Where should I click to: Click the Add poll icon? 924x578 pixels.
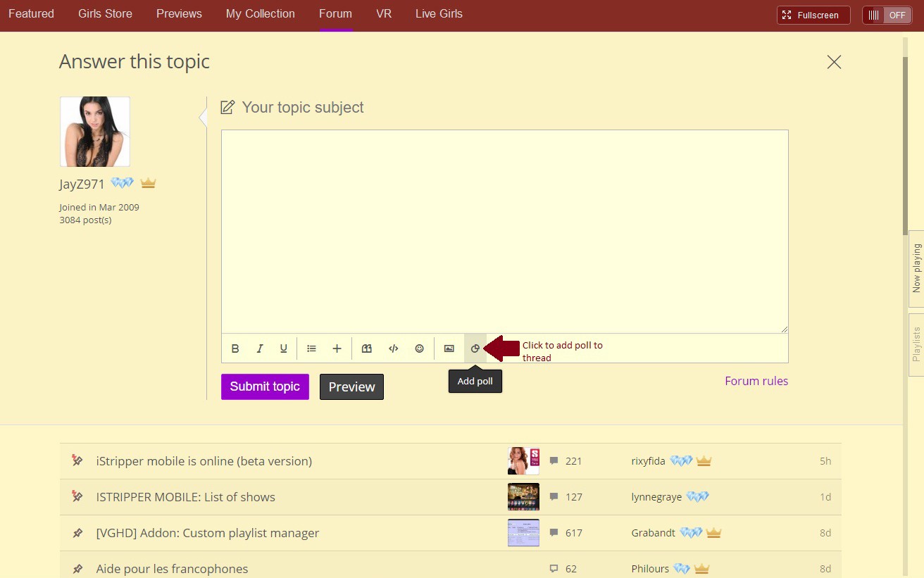click(475, 348)
